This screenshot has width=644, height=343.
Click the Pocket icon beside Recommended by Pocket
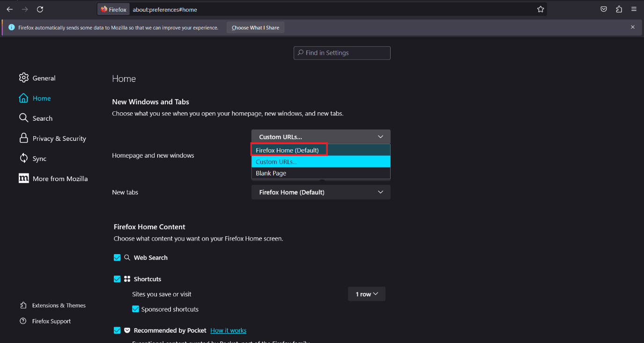127,330
